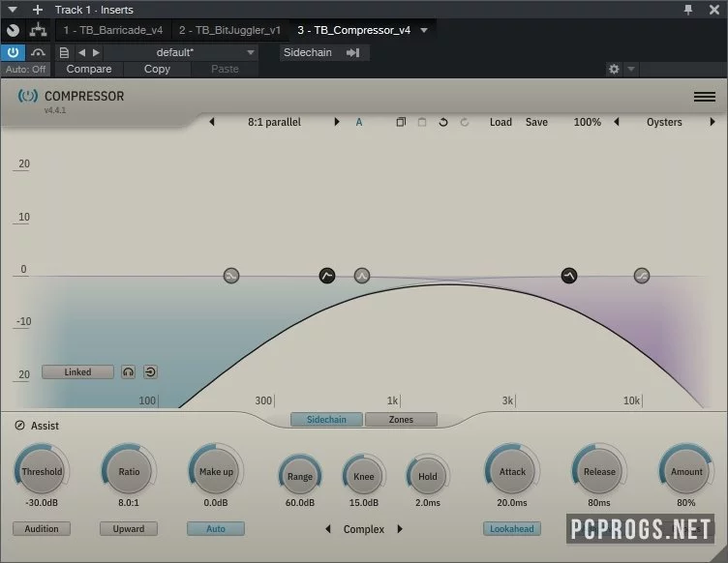Select next skin after Oysters
The height and width of the screenshot is (563, 728).
click(713, 122)
